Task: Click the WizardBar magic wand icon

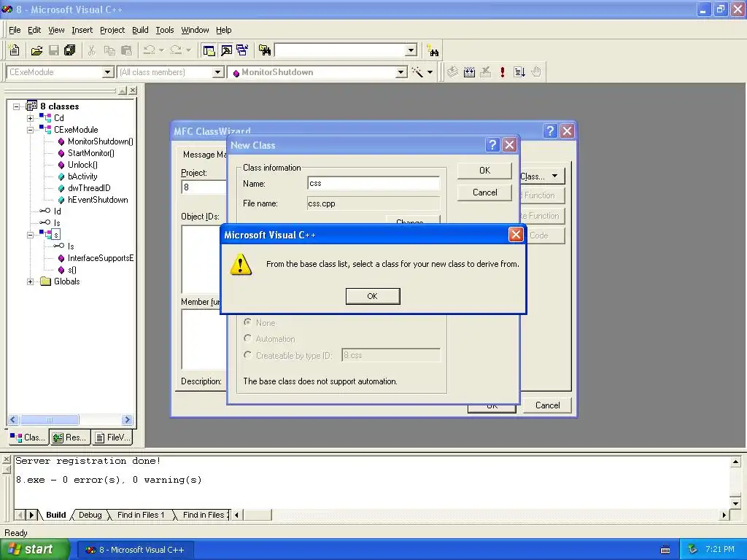Action: (417, 72)
